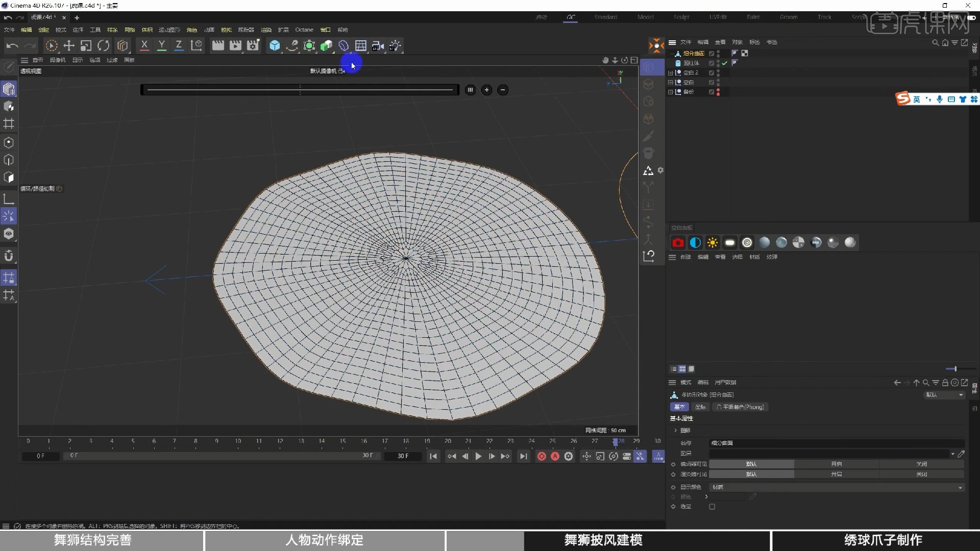Toggle visibility dots of 备份 object
980x551 pixels.
pos(718,92)
